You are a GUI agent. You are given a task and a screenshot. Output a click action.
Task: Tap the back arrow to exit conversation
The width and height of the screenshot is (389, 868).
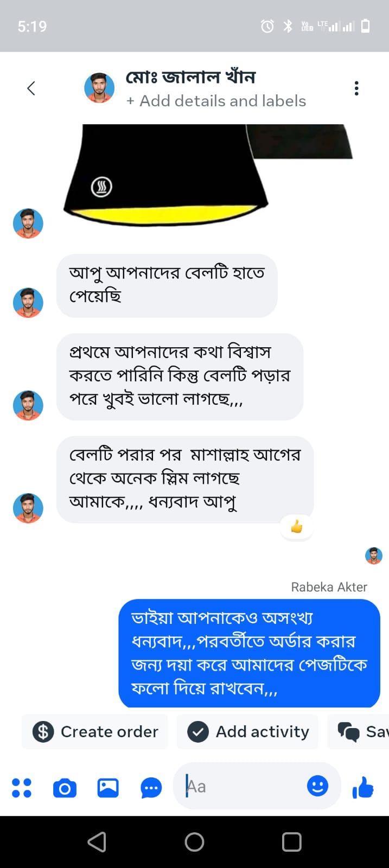(31, 87)
